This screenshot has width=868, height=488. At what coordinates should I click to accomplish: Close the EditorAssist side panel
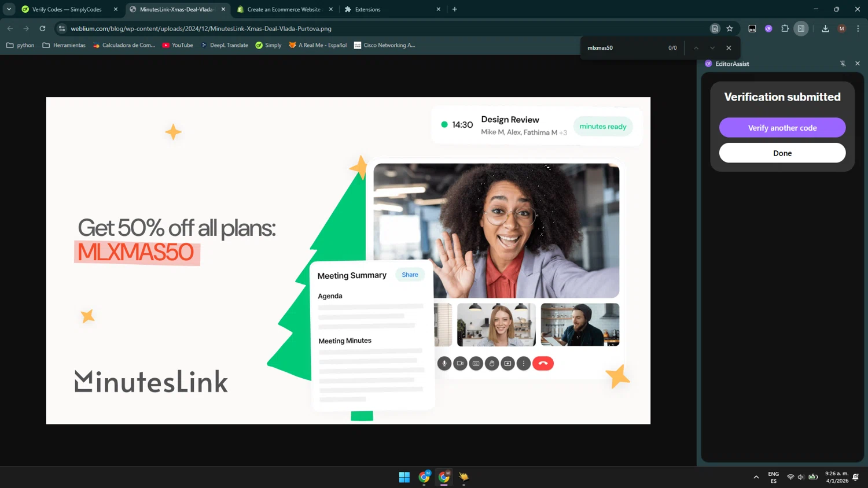(858, 64)
